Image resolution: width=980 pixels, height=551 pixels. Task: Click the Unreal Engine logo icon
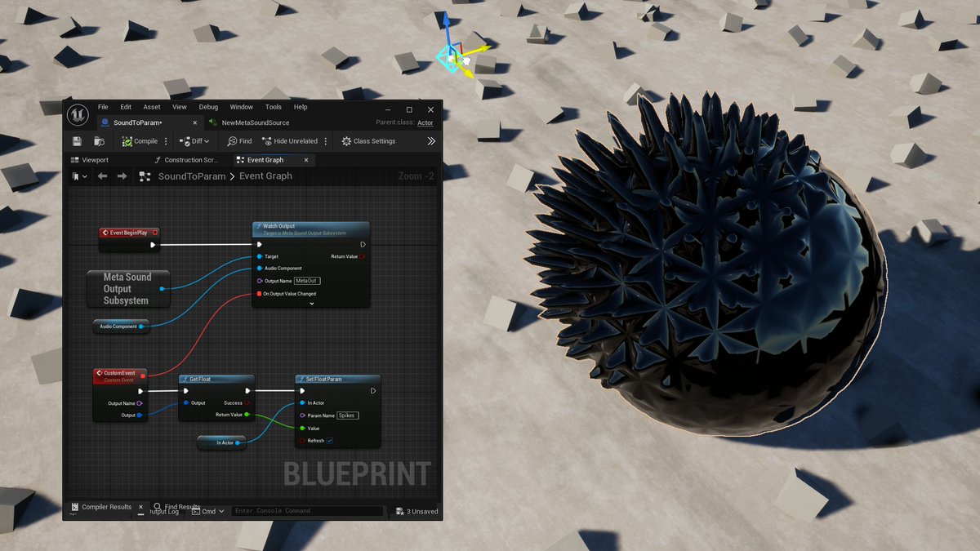tap(78, 115)
